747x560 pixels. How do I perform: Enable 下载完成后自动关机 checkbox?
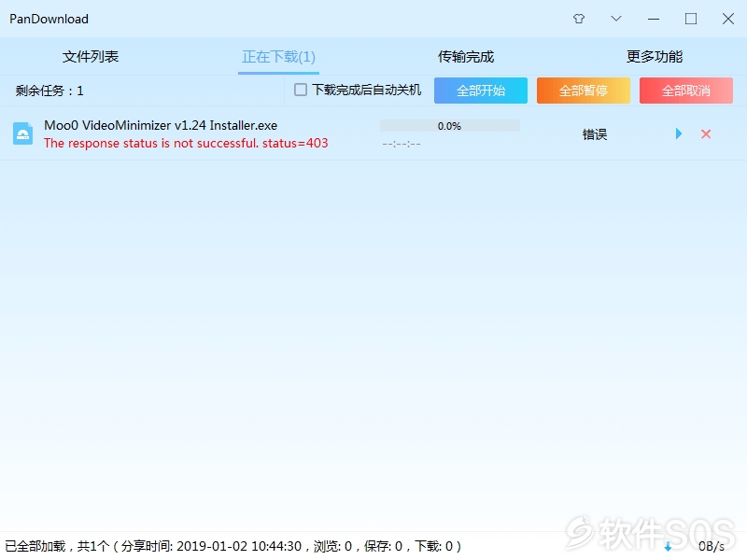[x=301, y=90]
